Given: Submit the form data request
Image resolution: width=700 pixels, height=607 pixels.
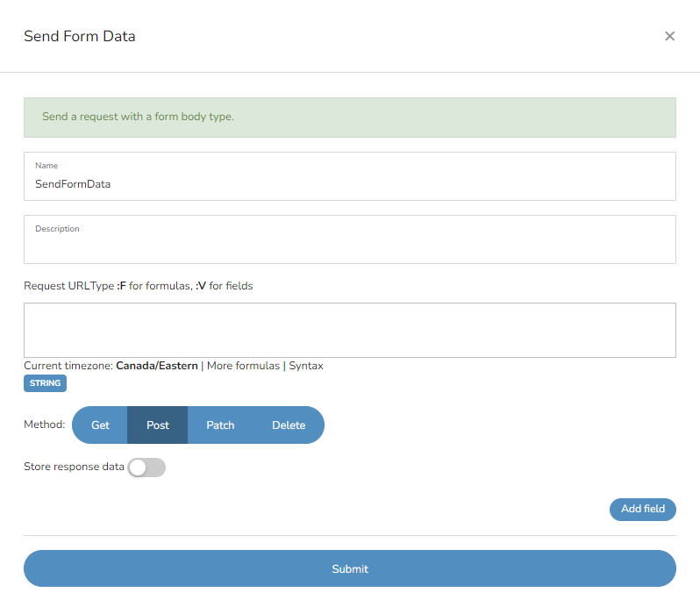Looking at the screenshot, I should click(x=349, y=568).
